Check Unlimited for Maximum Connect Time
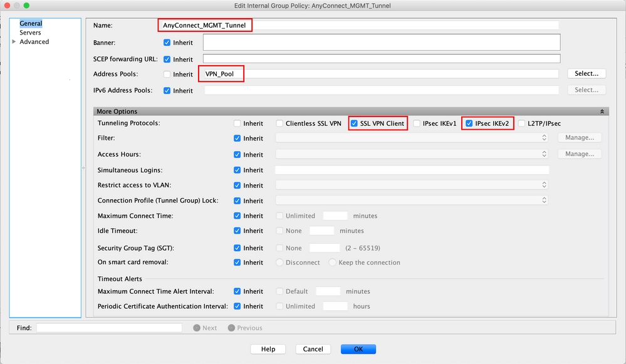 279,216
